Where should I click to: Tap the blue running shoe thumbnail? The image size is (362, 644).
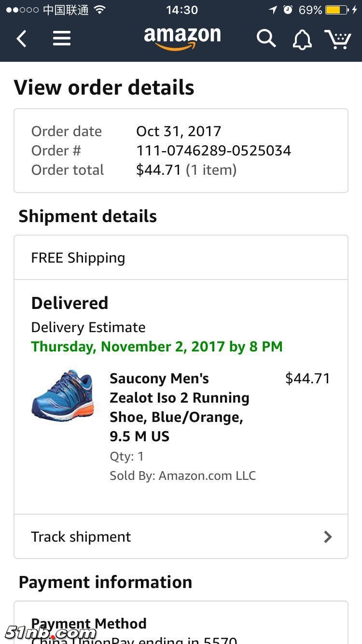coord(62,395)
